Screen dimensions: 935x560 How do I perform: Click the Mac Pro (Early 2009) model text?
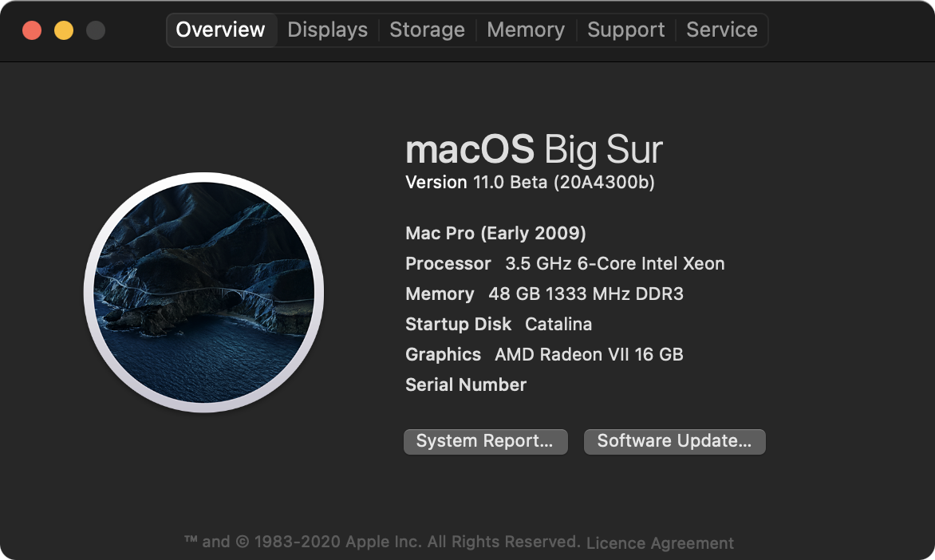pyautogui.click(x=495, y=234)
